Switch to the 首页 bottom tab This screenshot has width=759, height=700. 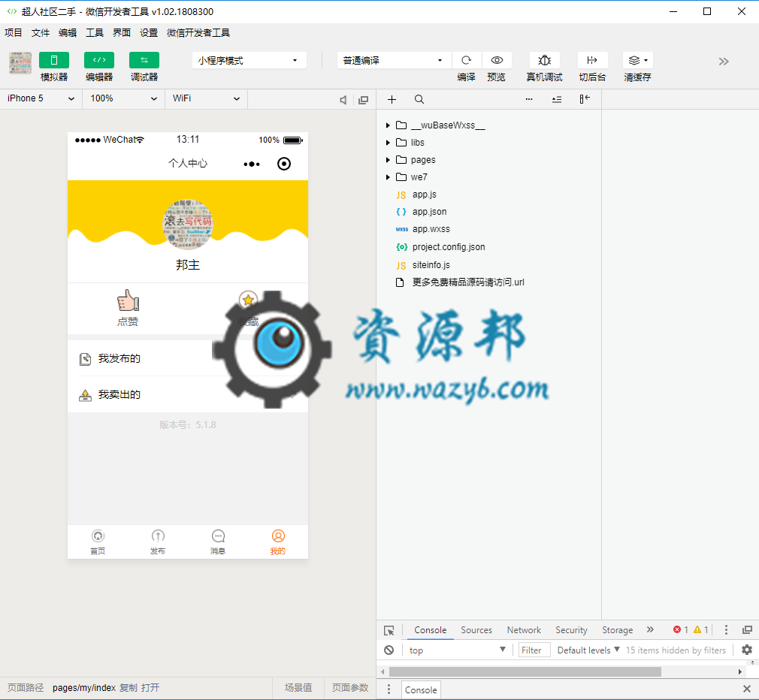98,542
